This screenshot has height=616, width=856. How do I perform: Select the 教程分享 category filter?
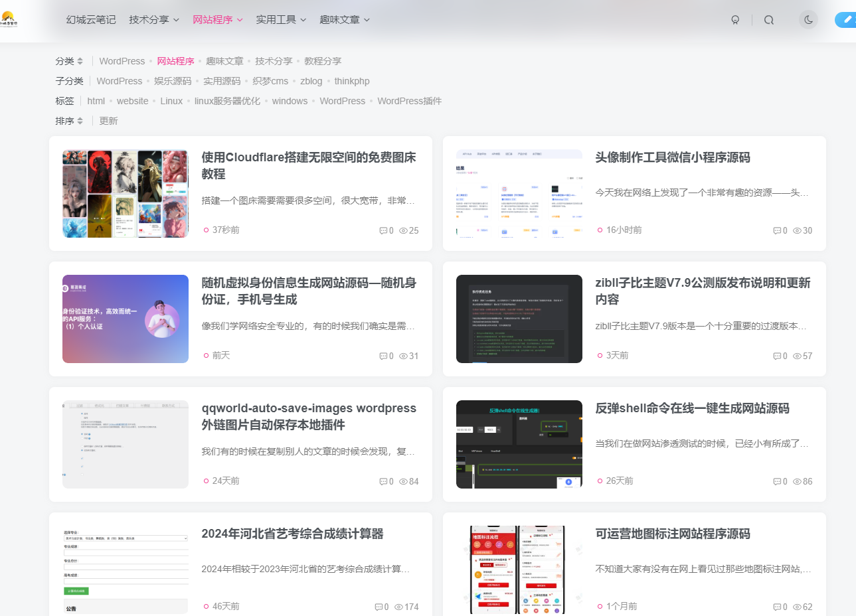coord(323,61)
